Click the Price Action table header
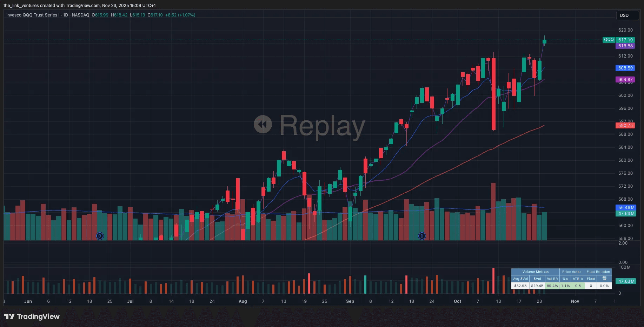Screen dimensions: 644x327 tap(572, 272)
